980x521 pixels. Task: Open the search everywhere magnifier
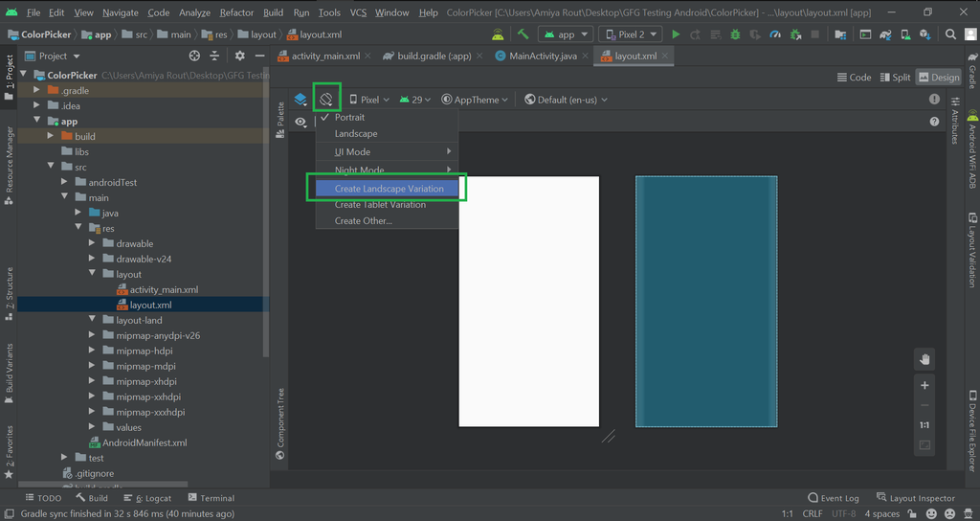(950, 34)
